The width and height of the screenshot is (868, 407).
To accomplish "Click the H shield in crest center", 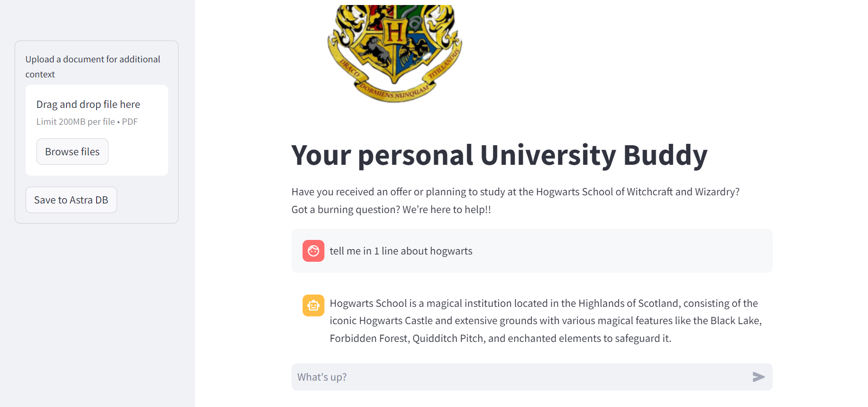I will click(395, 32).
